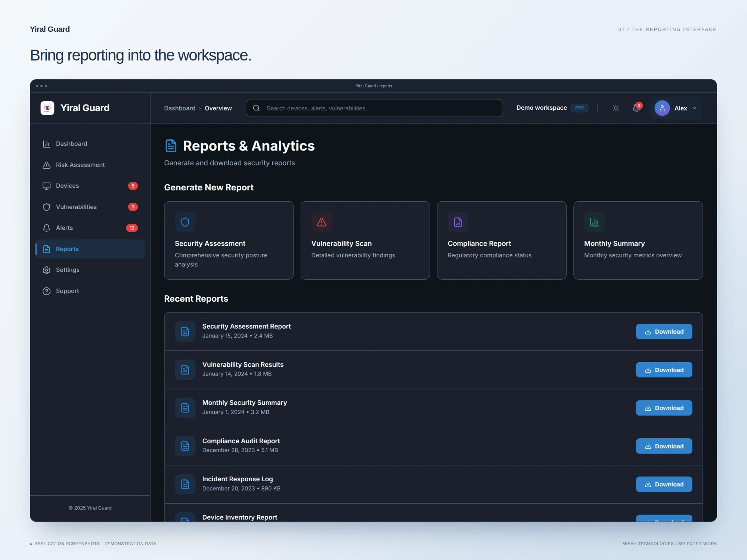This screenshot has width=747, height=560.
Task: Click the red 12 badge beside Alerts
Action: [x=132, y=228]
